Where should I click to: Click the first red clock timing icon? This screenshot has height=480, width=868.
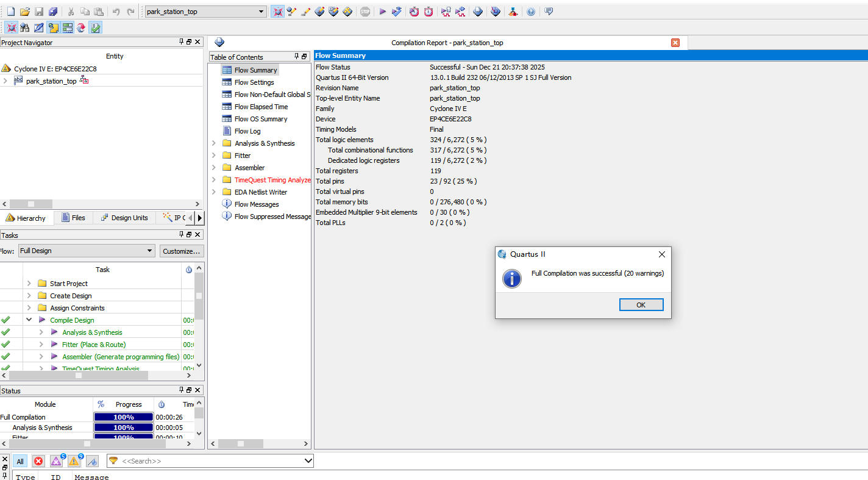pyautogui.click(x=414, y=12)
